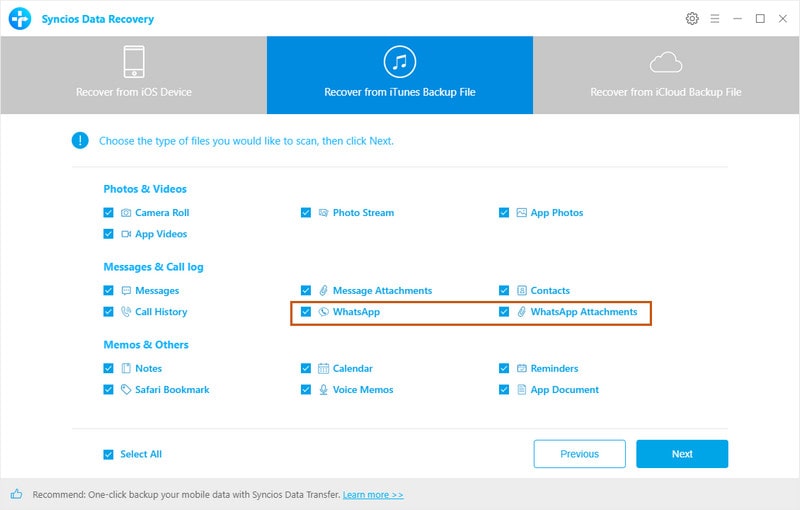The image size is (800, 510).
Task: Click the WhatsApp Attachments paperclip icon
Action: 521,312
